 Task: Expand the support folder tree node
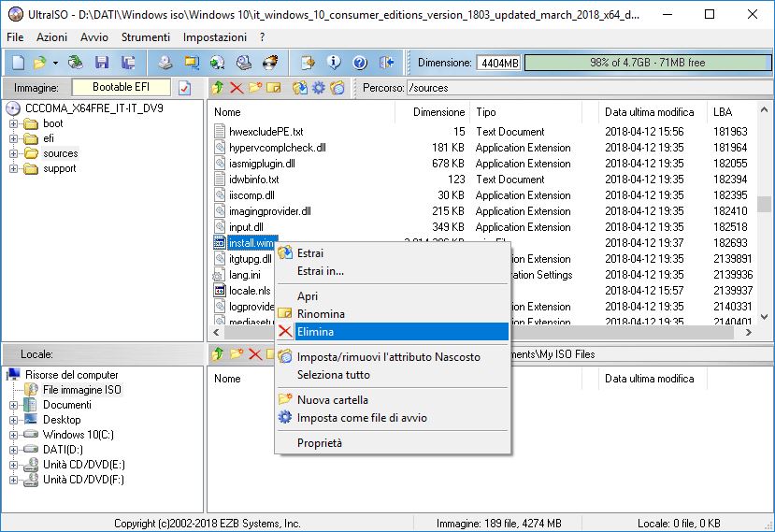pyautogui.click(x=13, y=168)
